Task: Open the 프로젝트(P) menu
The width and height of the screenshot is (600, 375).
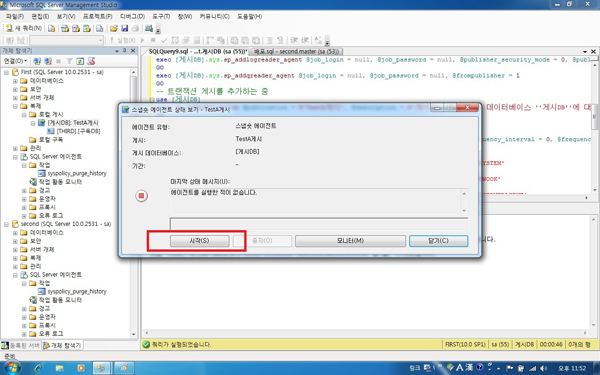Action: click(x=98, y=16)
